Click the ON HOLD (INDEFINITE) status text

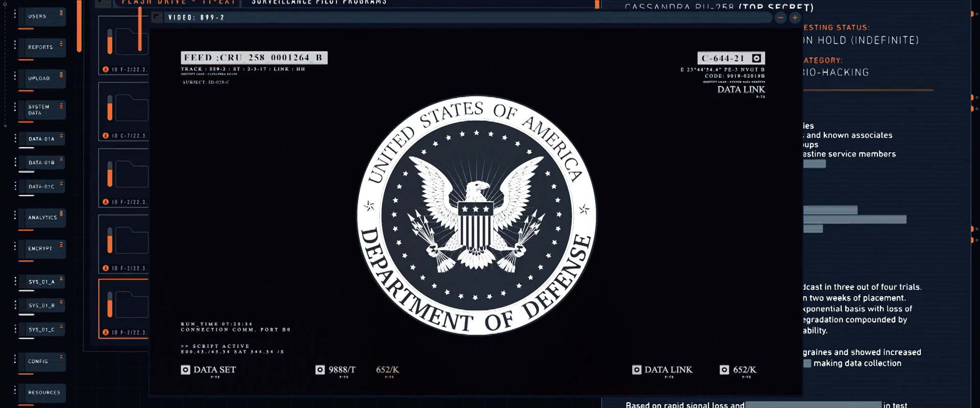(x=861, y=40)
